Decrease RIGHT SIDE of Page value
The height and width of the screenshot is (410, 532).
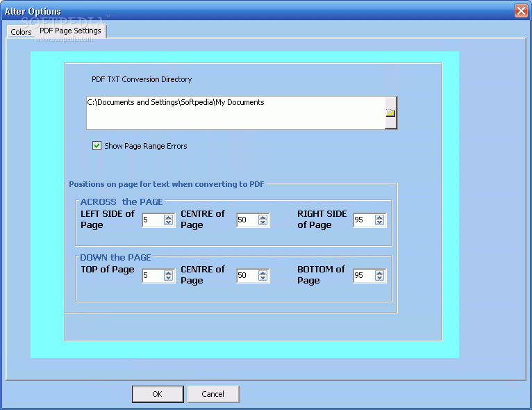click(x=379, y=222)
